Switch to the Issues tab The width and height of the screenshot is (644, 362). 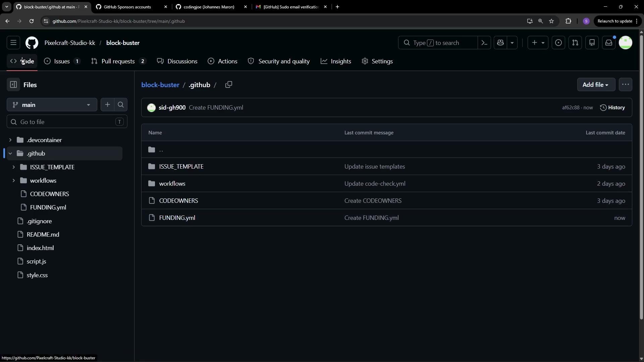62,61
